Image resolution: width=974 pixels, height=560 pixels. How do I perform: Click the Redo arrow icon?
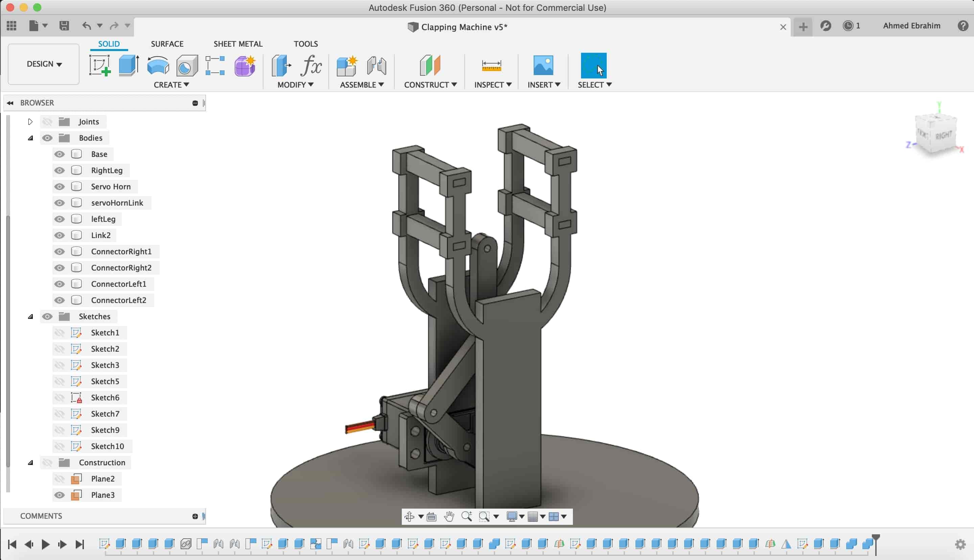pyautogui.click(x=114, y=26)
